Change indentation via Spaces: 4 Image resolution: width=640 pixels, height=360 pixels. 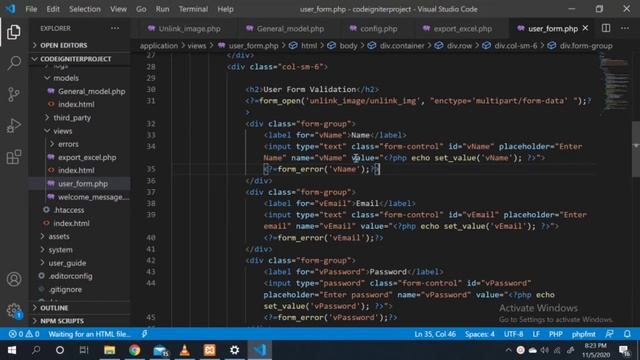click(480, 334)
